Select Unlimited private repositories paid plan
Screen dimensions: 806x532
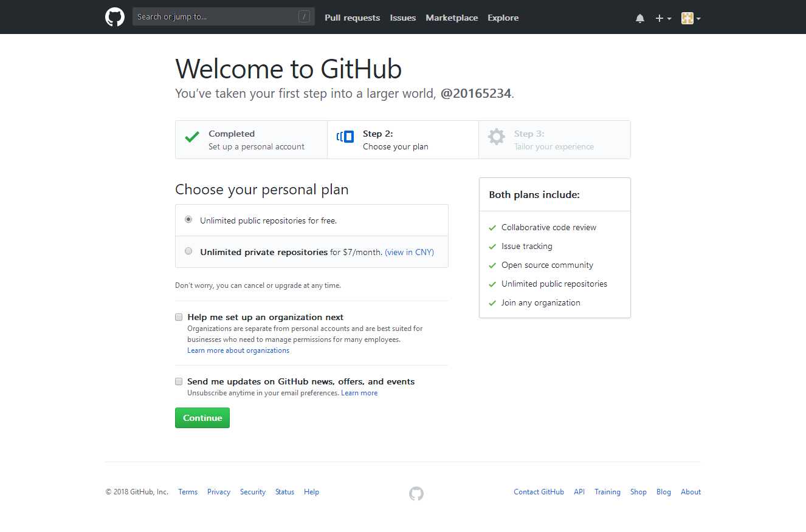pos(188,251)
